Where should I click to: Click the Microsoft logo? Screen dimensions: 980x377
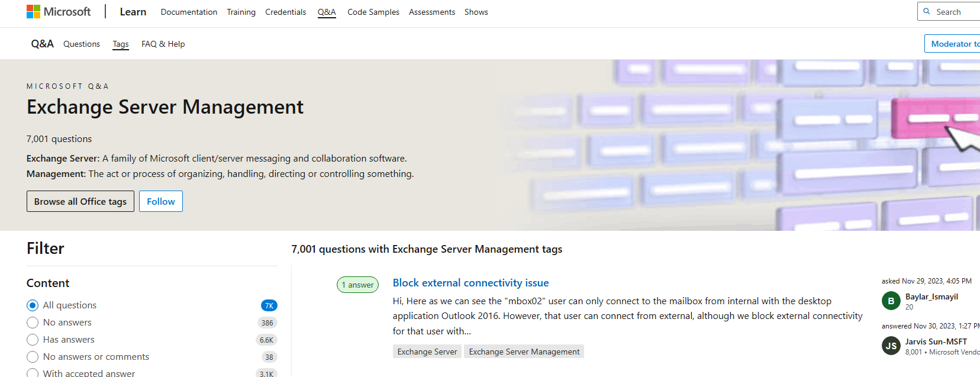(x=58, y=12)
